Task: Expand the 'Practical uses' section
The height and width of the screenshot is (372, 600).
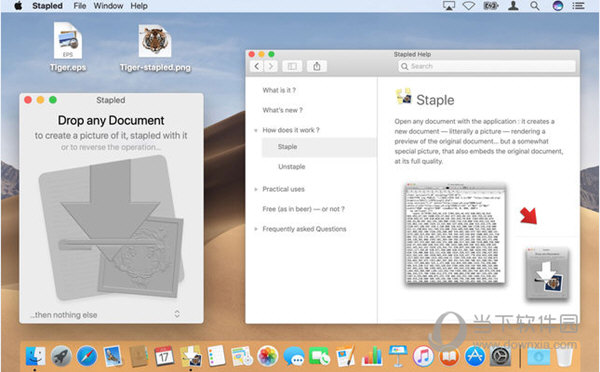Action: [256, 189]
